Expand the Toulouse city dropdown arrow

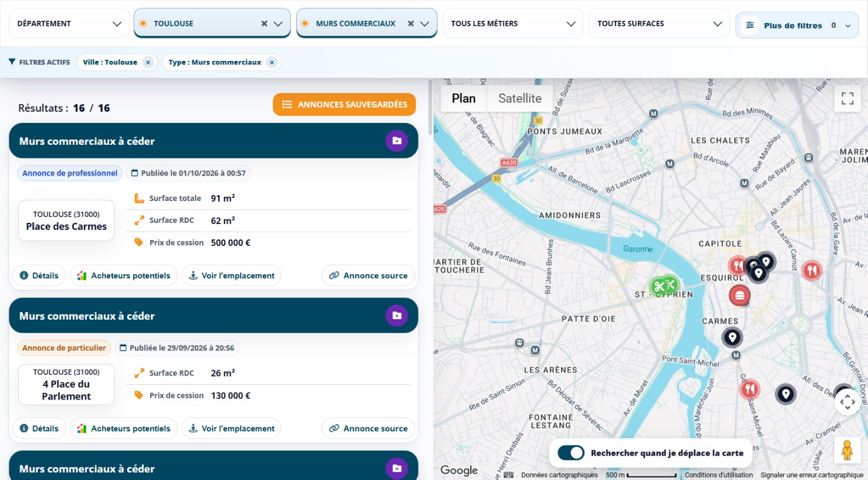tap(278, 24)
